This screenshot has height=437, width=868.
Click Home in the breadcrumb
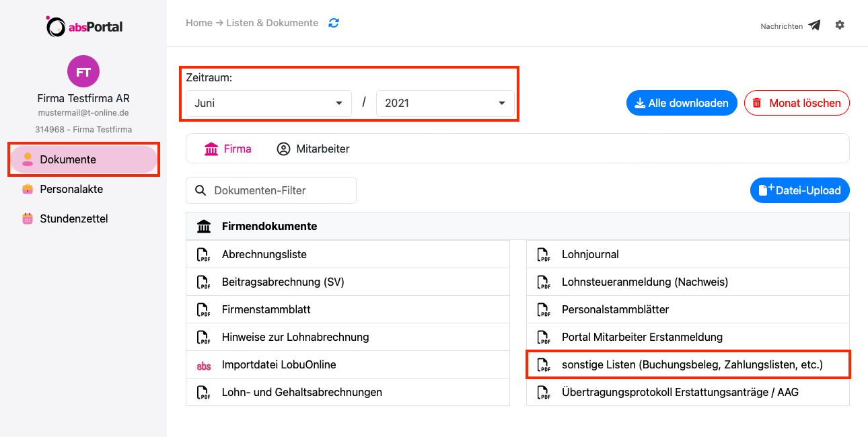tap(199, 23)
